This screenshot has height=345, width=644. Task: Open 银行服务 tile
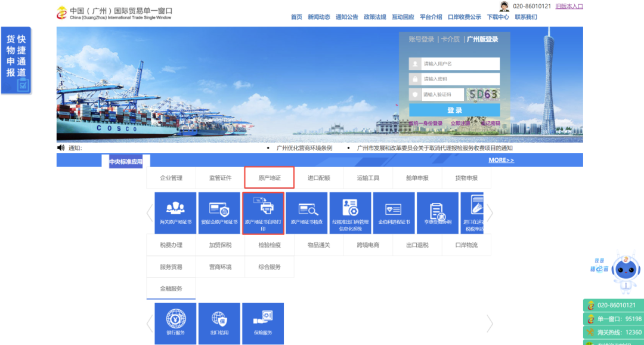click(x=175, y=324)
